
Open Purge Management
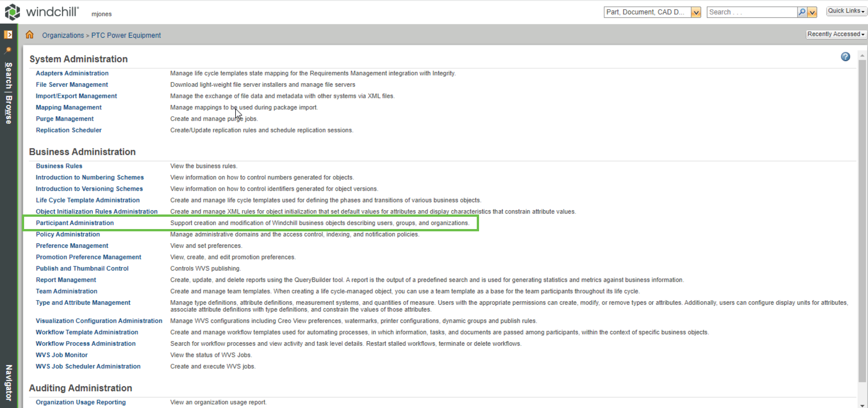coord(65,119)
